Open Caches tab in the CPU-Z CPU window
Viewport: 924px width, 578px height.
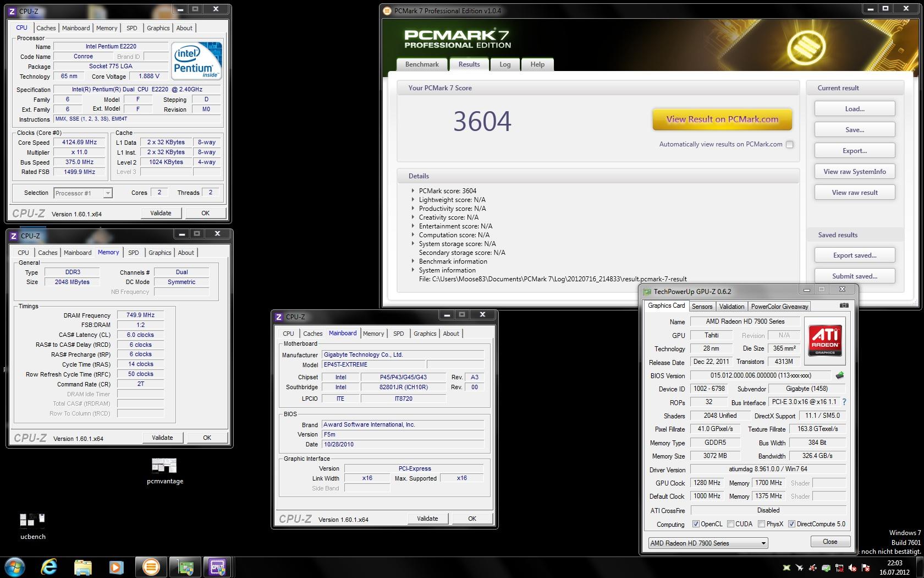[x=46, y=28]
